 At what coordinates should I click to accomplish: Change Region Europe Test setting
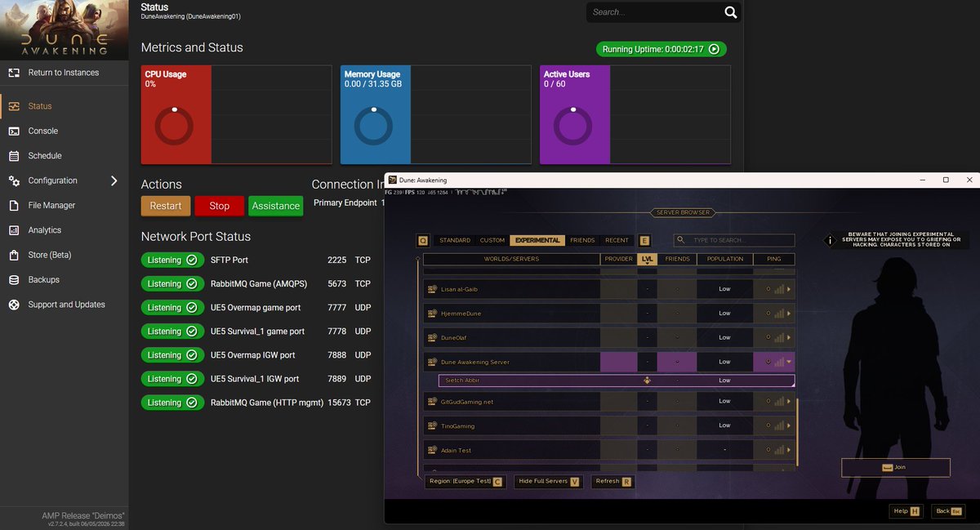click(x=466, y=481)
